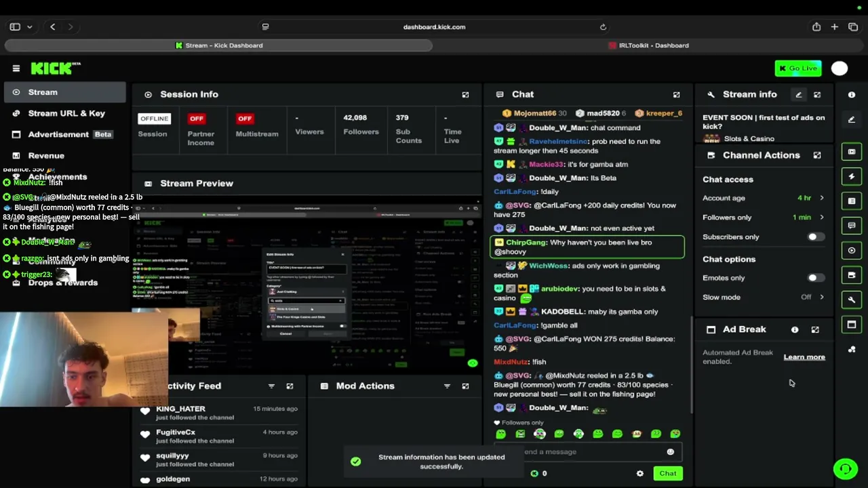
Task: Expand the Stream info panel to fullscreen
Action: coord(817,95)
